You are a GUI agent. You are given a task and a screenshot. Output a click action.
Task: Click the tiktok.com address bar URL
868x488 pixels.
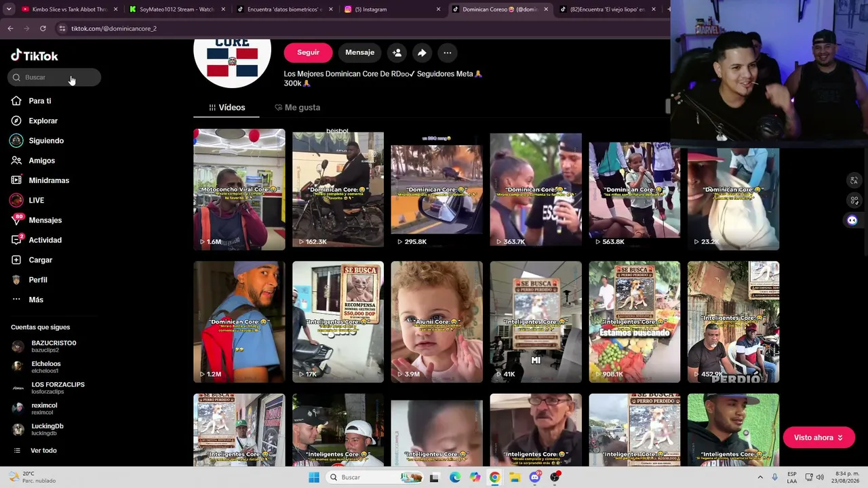tap(114, 28)
